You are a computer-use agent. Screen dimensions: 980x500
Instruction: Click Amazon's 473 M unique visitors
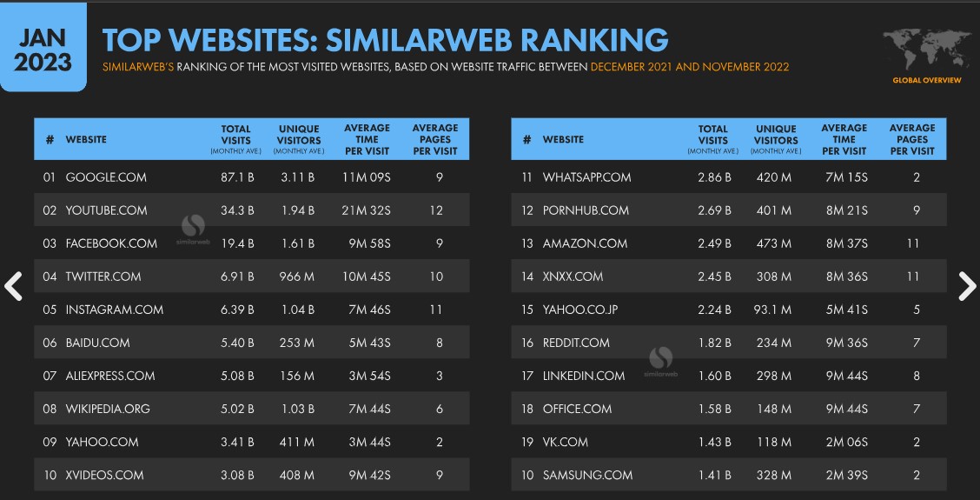[774, 244]
